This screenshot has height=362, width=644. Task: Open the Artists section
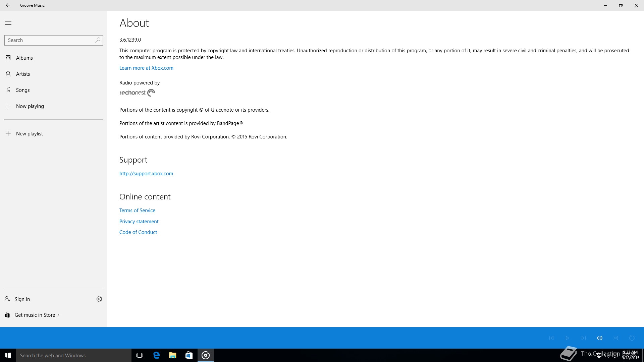tap(54, 74)
